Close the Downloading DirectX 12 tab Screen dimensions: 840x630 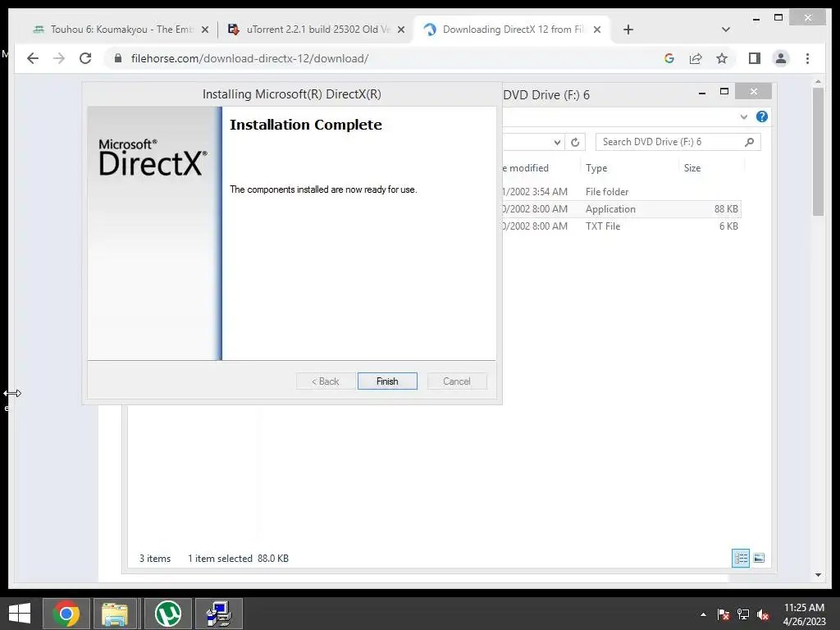click(x=597, y=30)
